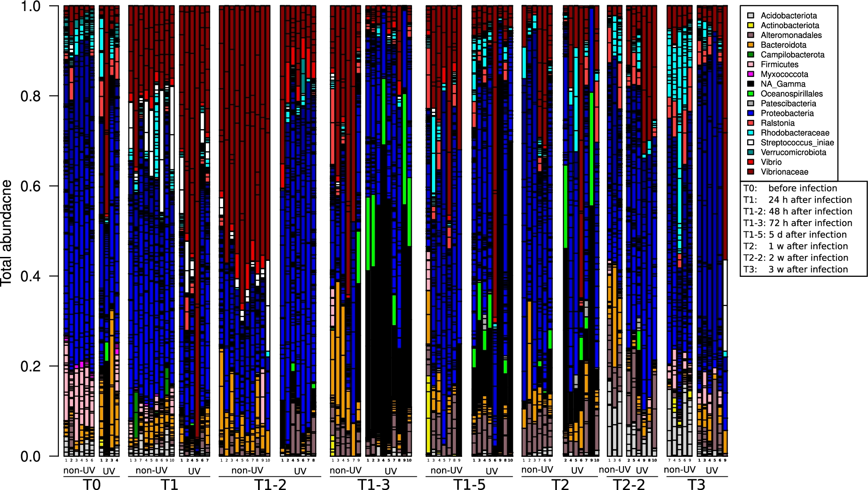The width and height of the screenshot is (868, 490).
Task: Select the Proteobacteria legend label
Action: [787, 113]
